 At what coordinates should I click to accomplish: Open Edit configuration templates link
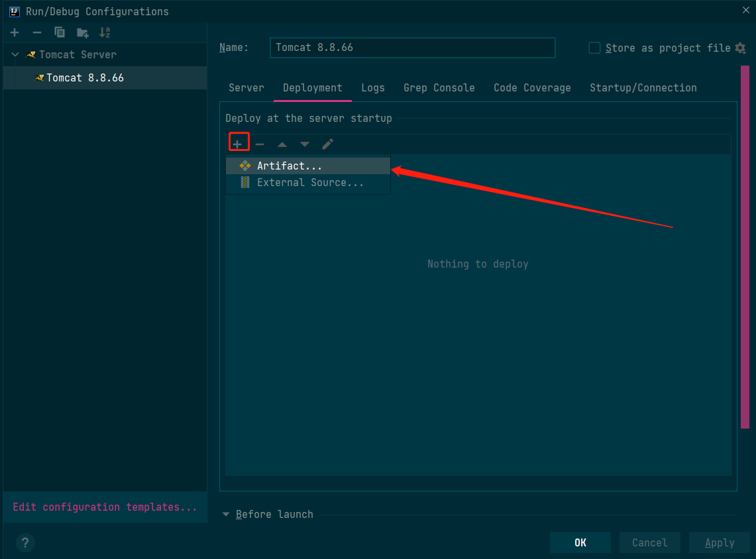pos(105,507)
